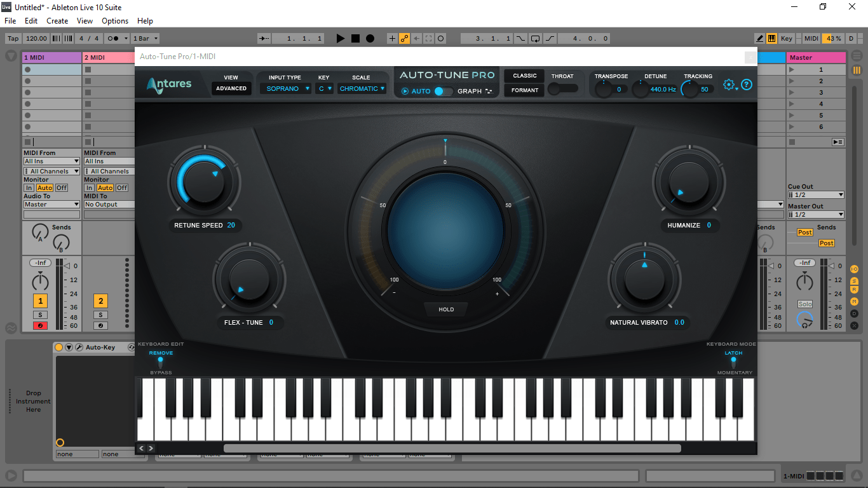The width and height of the screenshot is (868, 488).
Task: Click the ADVANCED view button in Auto-Tune
Action: click(x=231, y=88)
